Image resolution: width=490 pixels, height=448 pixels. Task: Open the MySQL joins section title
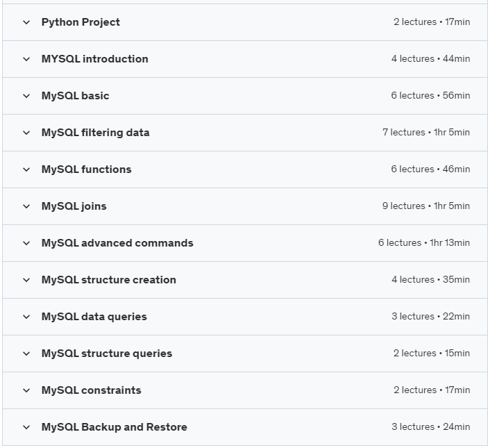(x=74, y=206)
